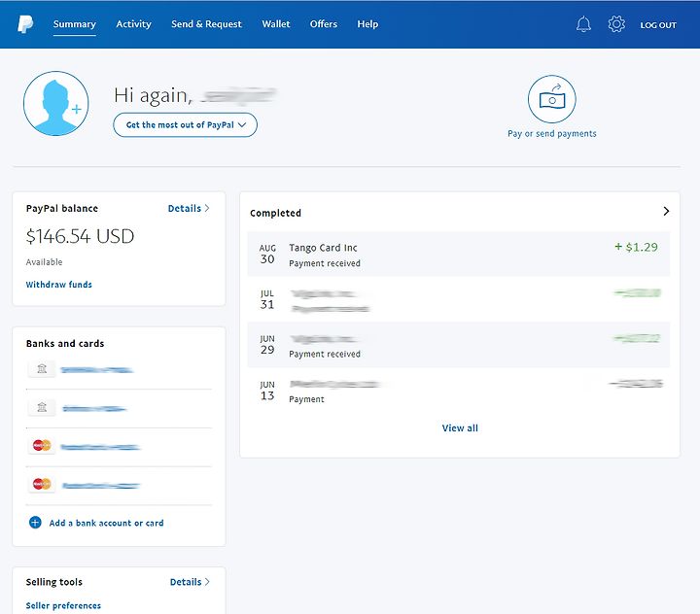The height and width of the screenshot is (614, 700).
Task: Click the profile photo avatar
Action: [55, 103]
